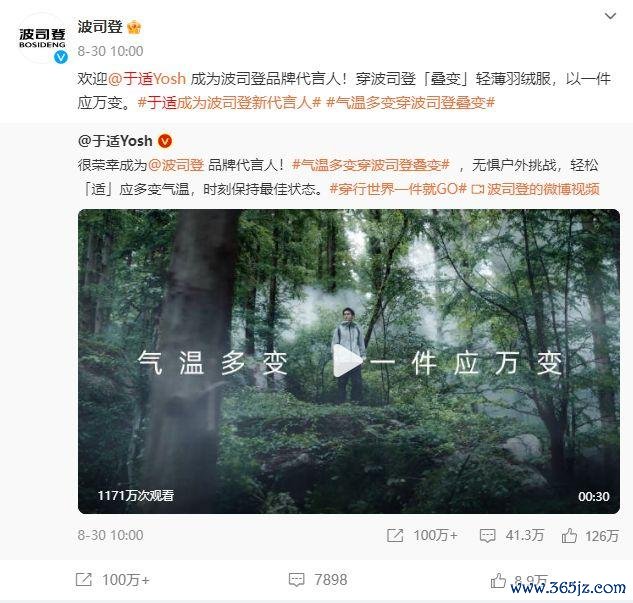Open the quoted author @于适Yosh name
The height and width of the screenshot is (603, 633).
pyautogui.click(x=115, y=141)
